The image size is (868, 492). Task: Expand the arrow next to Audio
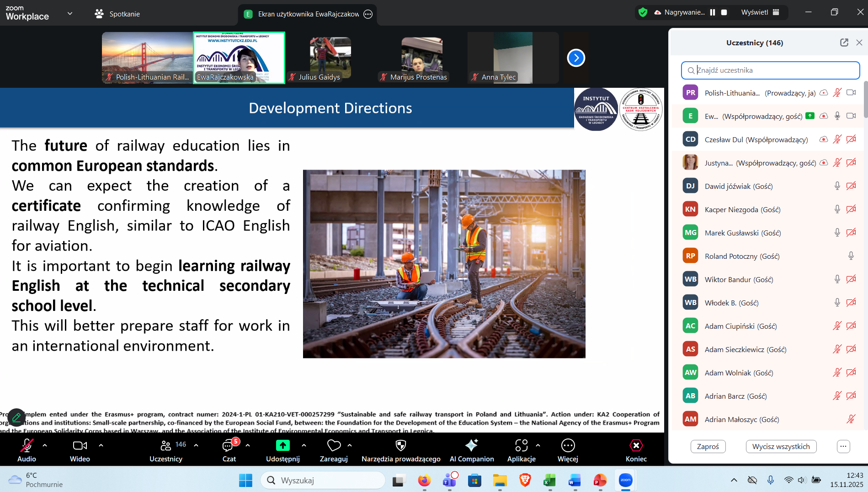click(45, 445)
